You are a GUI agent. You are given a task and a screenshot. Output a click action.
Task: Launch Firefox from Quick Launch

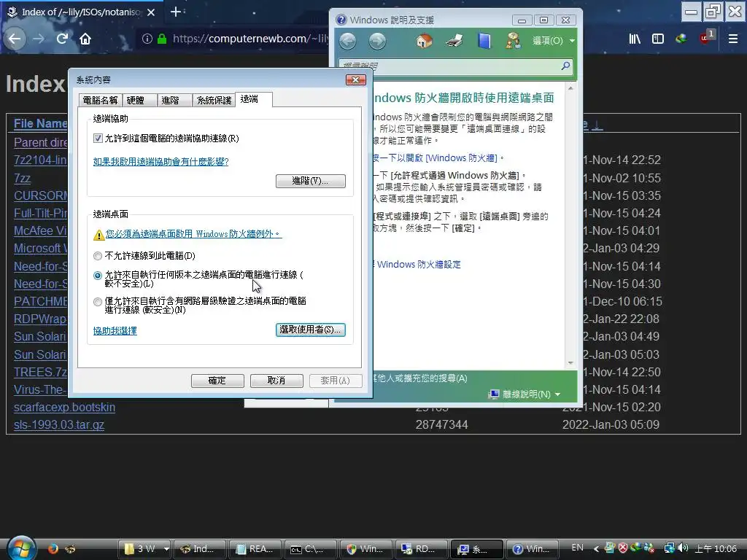(53, 548)
